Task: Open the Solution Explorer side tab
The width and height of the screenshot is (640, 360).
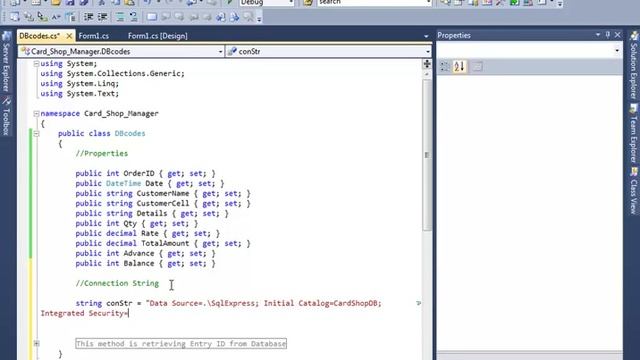Action: point(633,66)
